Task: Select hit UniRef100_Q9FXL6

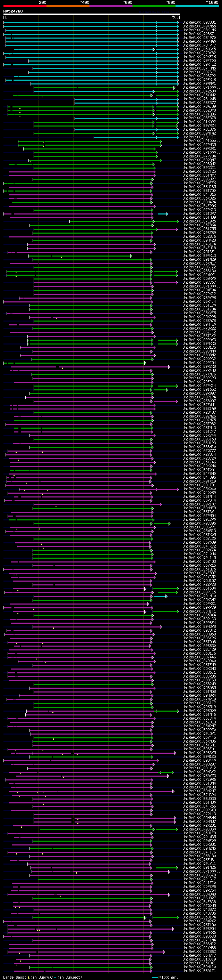Action: point(199,80)
